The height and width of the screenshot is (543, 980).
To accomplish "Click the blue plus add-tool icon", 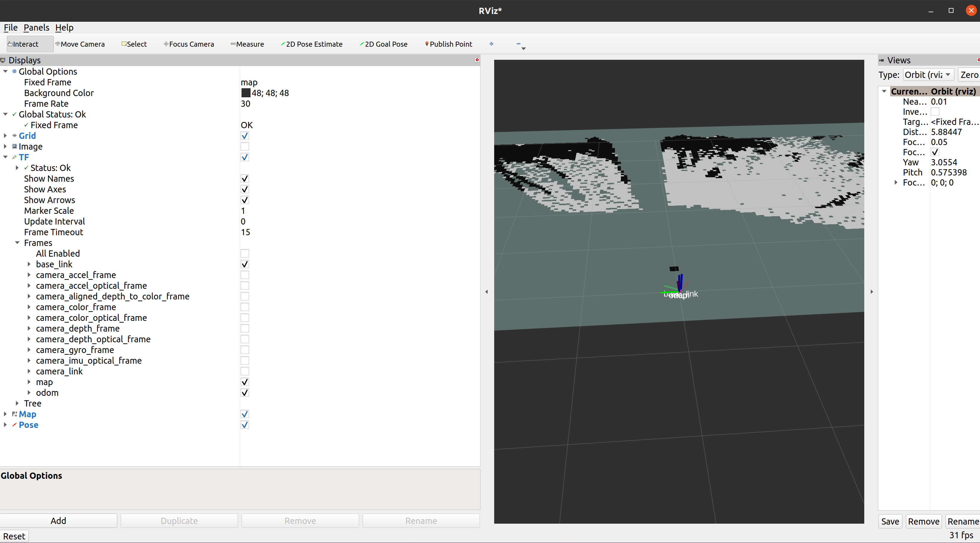I will (491, 44).
